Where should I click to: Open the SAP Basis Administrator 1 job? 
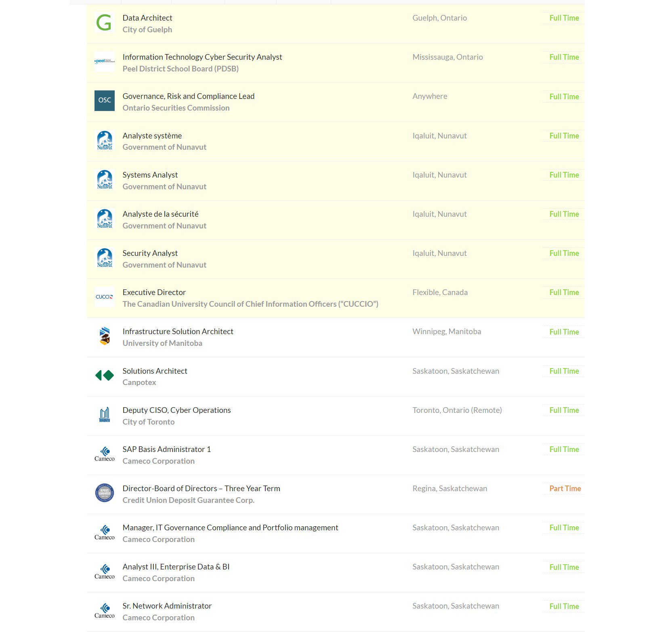point(167,449)
